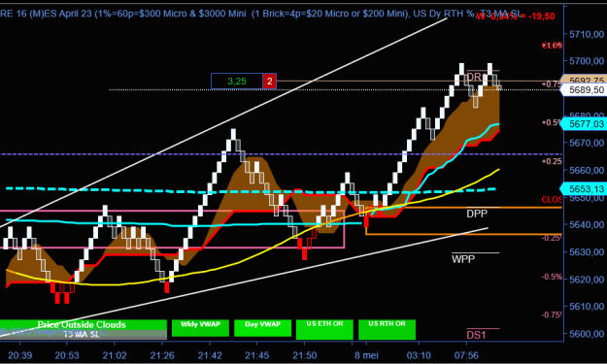The image size is (607, 364).
Task: Click the 5600,00 price axis label
Action: [x=586, y=334]
